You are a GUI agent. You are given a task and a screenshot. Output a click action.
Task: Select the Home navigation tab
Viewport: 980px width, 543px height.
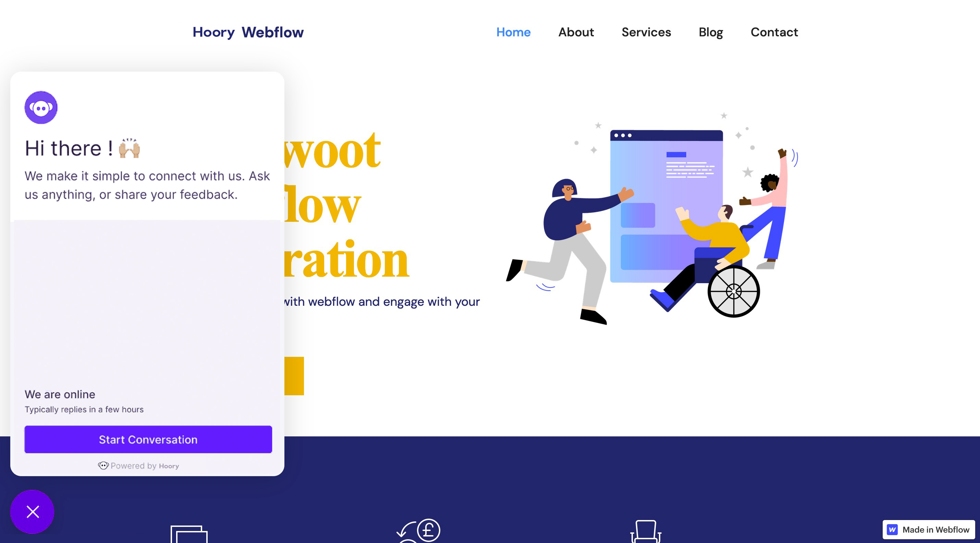click(x=513, y=32)
